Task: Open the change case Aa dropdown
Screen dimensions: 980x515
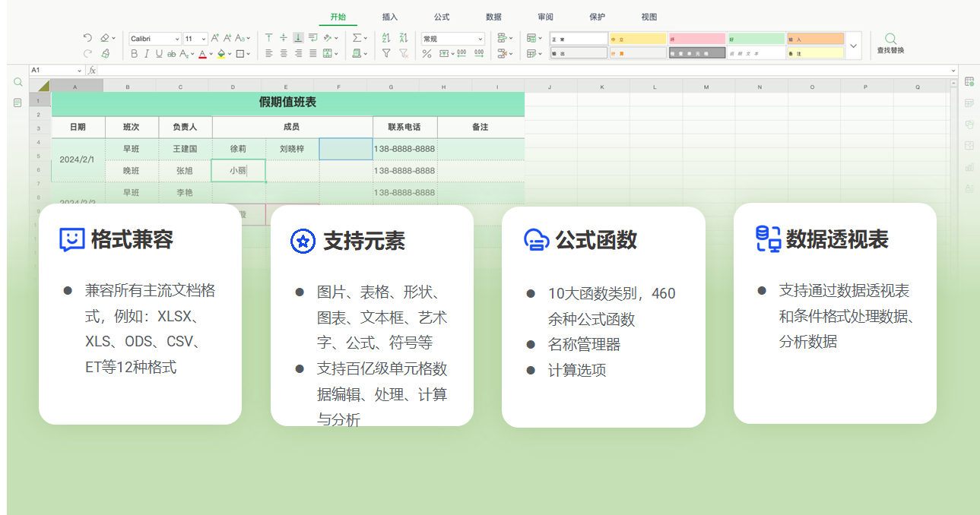Action: [x=243, y=38]
